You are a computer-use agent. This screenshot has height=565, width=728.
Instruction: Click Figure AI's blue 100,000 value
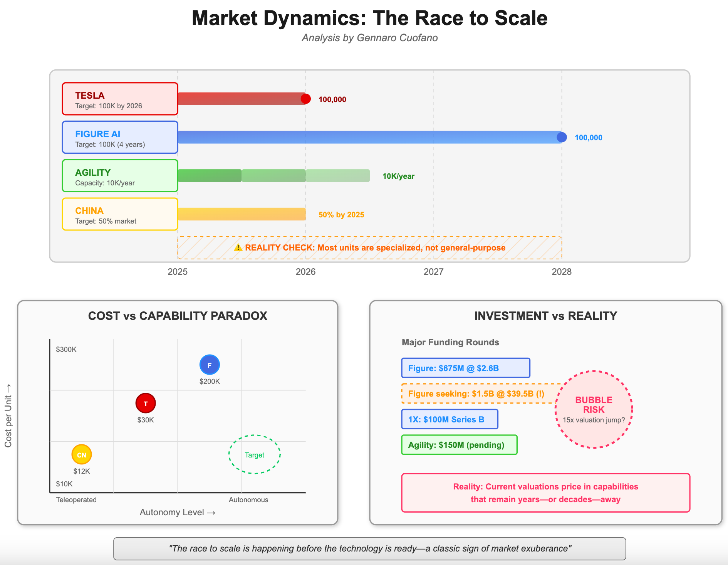pyautogui.click(x=589, y=138)
